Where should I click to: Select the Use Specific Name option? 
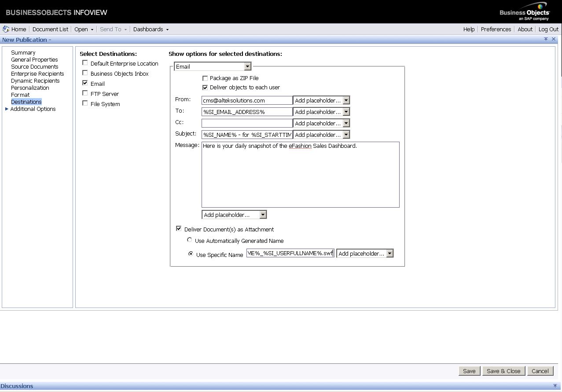pos(191,254)
